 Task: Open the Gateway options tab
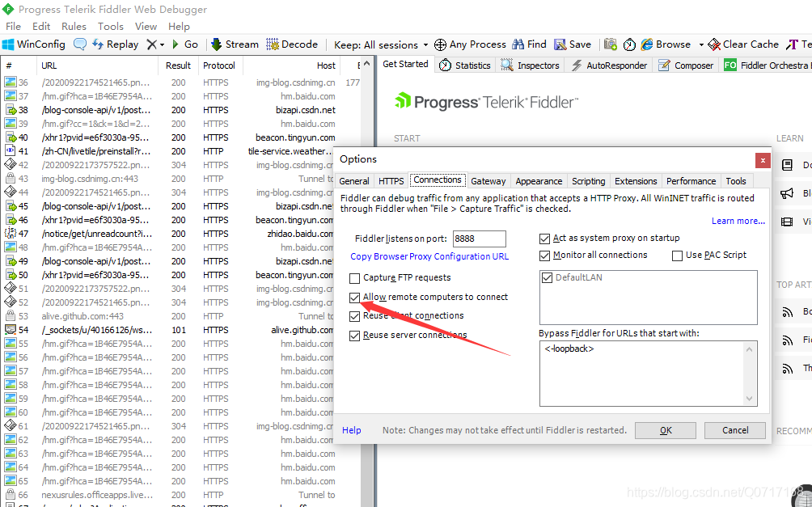[x=488, y=181]
